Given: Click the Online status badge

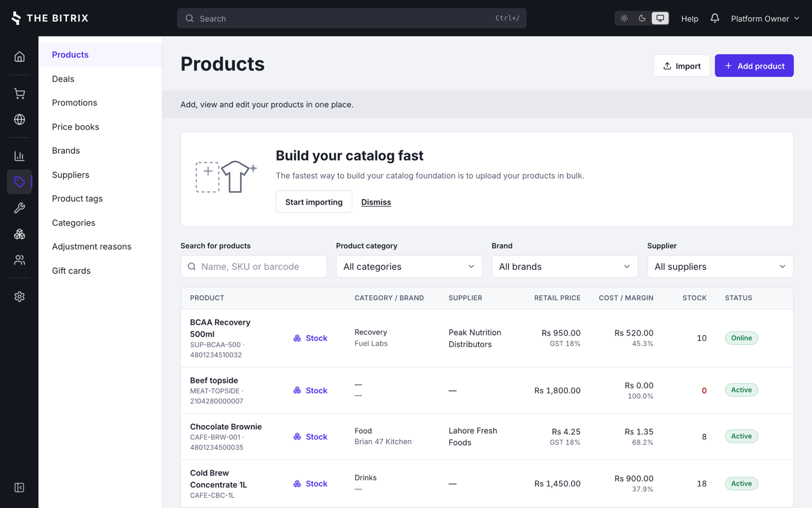Looking at the screenshot, I should click(741, 338).
